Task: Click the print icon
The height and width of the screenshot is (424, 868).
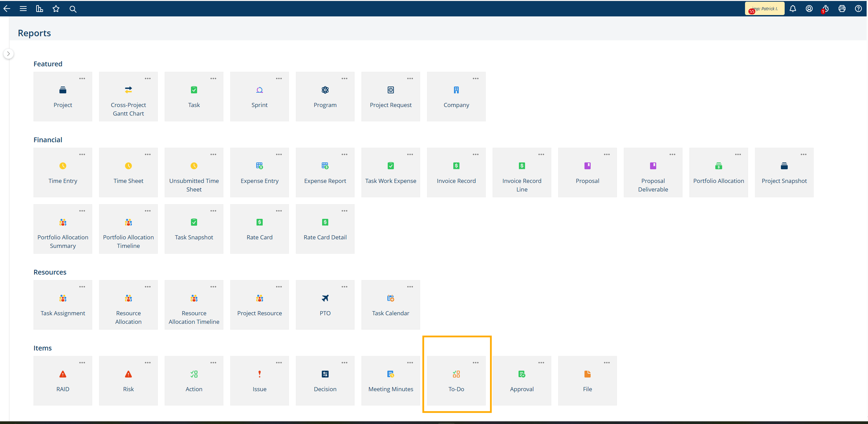Action: click(842, 9)
